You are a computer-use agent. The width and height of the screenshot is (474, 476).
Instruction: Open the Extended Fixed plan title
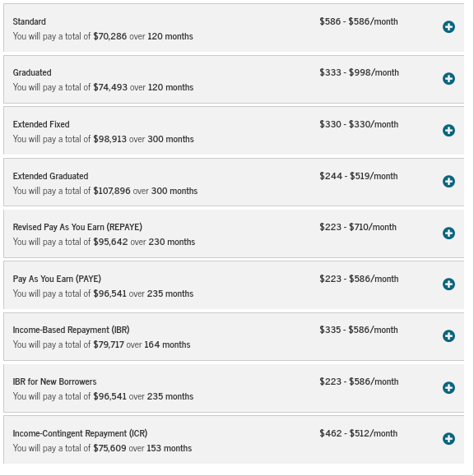pyautogui.click(x=41, y=124)
